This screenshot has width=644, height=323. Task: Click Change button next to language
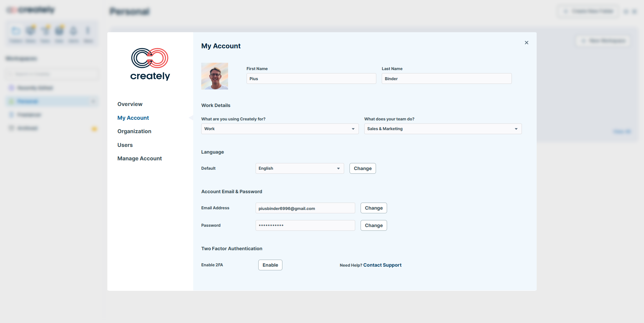(363, 168)
